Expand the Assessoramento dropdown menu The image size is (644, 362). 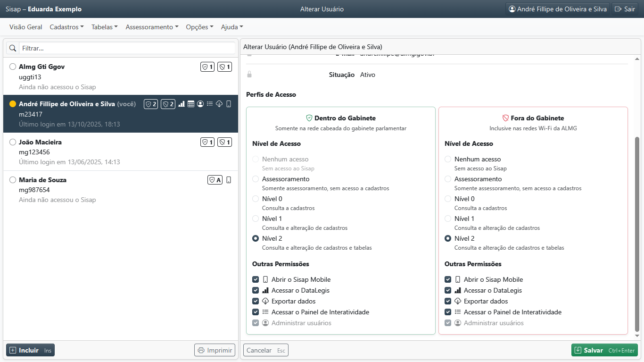pyautogui.click(x=152, y=27)
